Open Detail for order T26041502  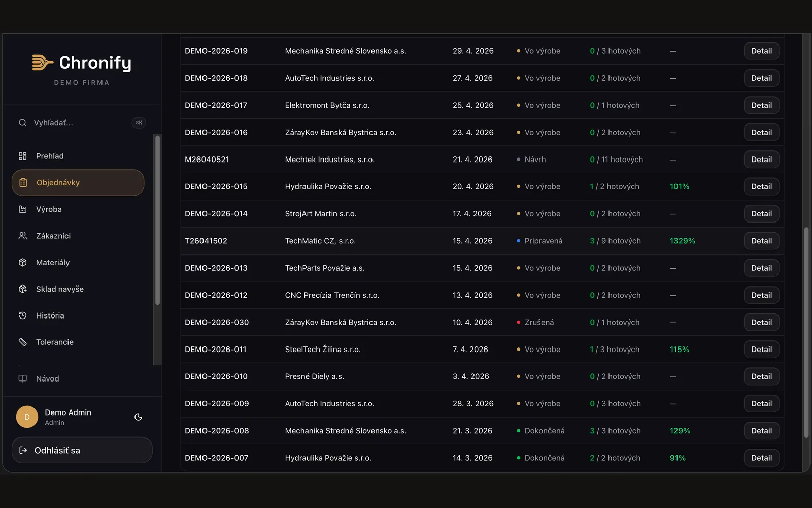click(x=761, y=241)
